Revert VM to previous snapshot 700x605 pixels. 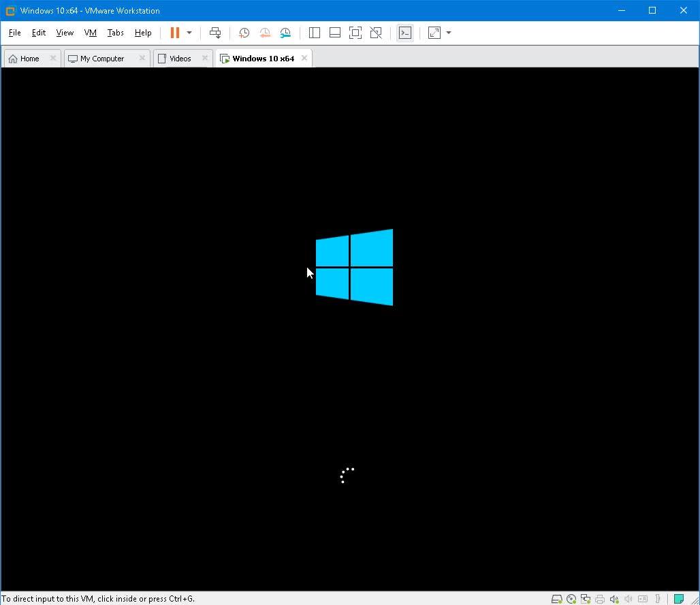coord(265,33)
